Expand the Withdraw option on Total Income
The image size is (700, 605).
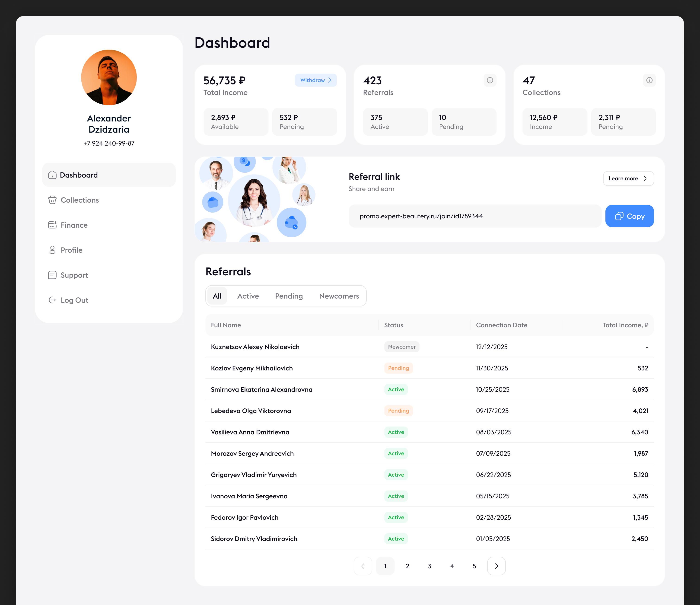[x=330, y=80]
